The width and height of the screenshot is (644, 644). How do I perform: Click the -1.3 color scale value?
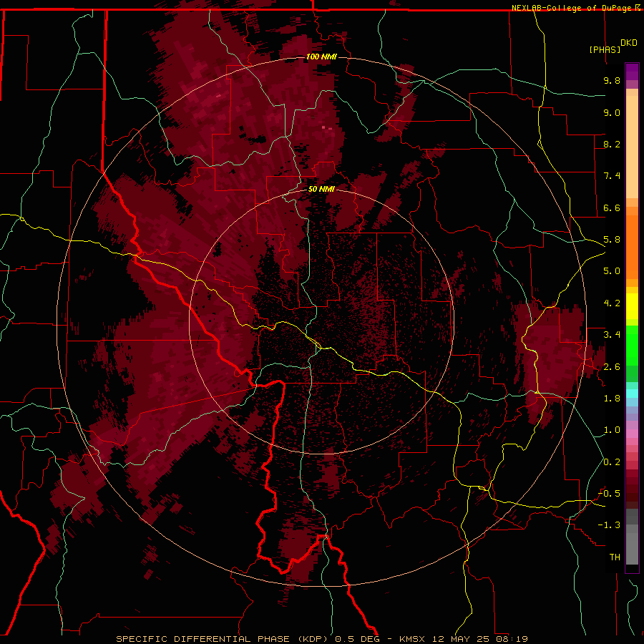pyautogui.click(x=610, y=525)
